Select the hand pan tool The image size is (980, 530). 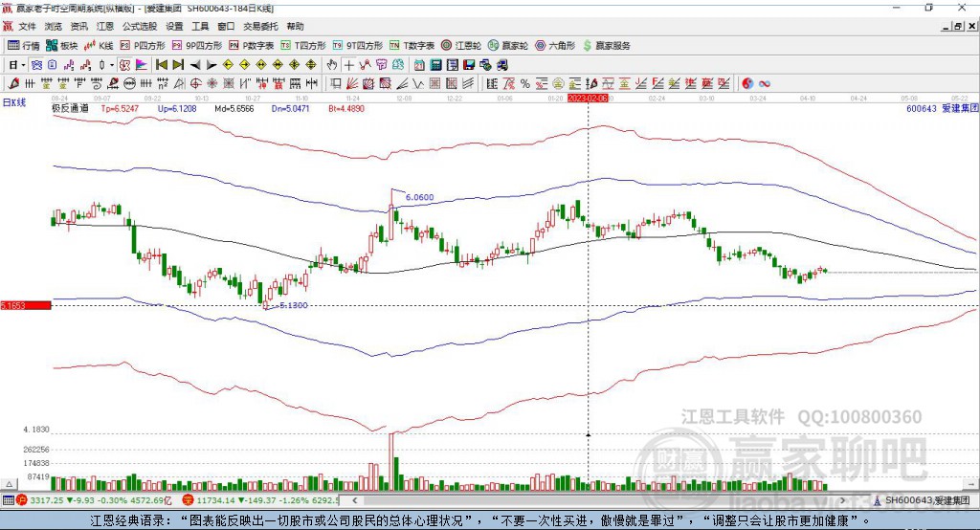click(332, 65)
